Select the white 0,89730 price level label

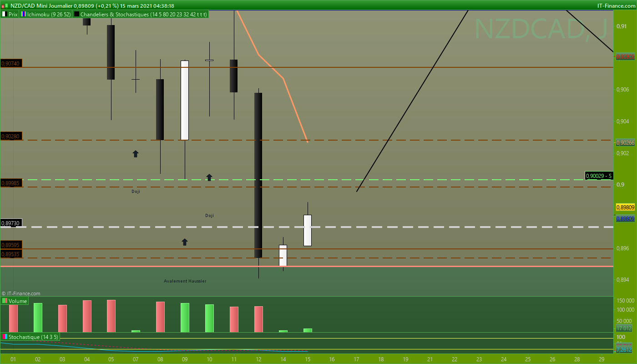10,223
